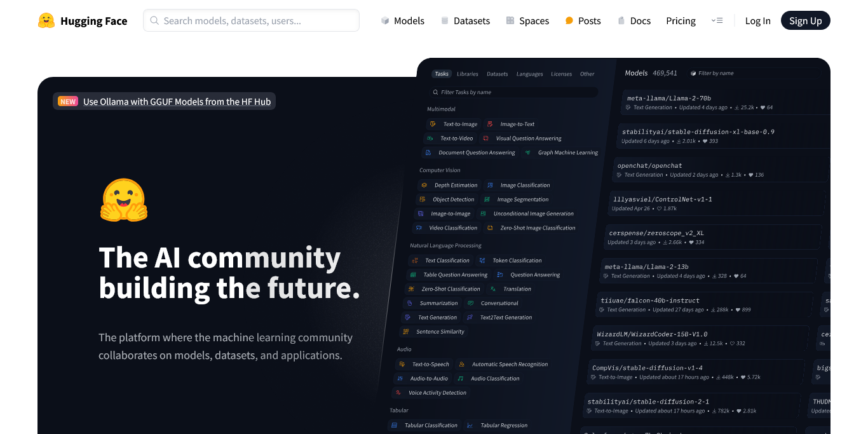
Task: Open the lllyasviel/ControlNet-v1-1 model card
Action: 717,203
